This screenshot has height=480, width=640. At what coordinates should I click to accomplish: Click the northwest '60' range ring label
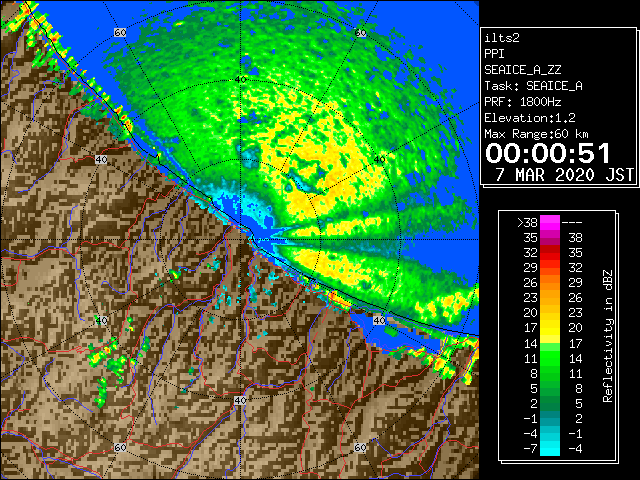(120, 32)
